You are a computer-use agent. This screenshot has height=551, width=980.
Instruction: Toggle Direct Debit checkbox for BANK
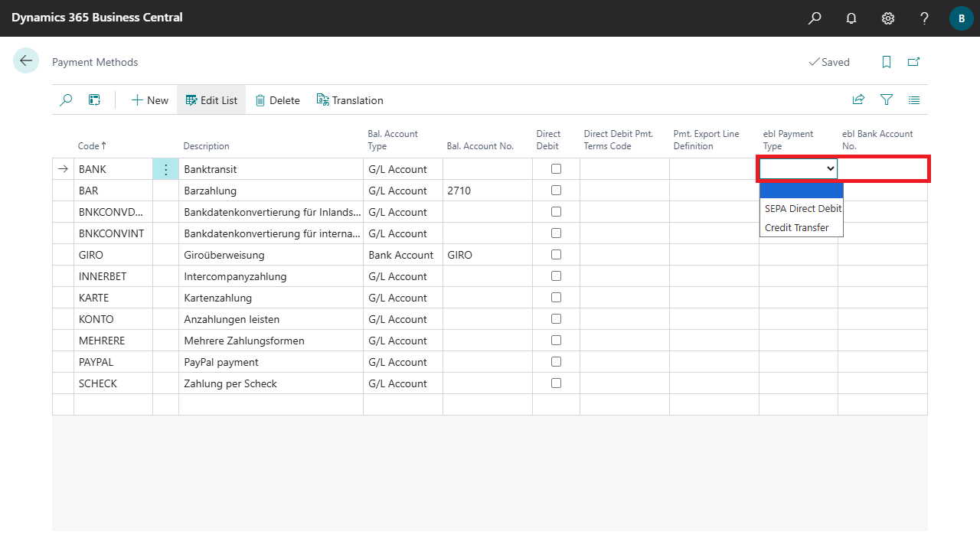click(557, 168)
